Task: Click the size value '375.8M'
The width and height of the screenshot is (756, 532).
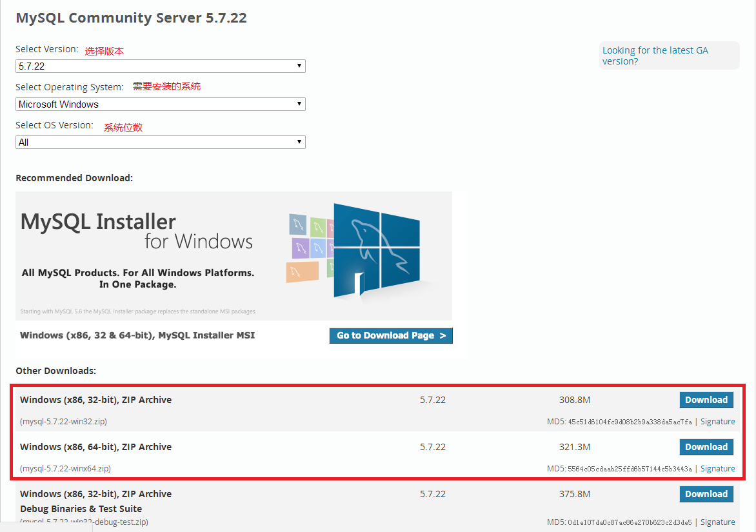Action: point(575,494)
